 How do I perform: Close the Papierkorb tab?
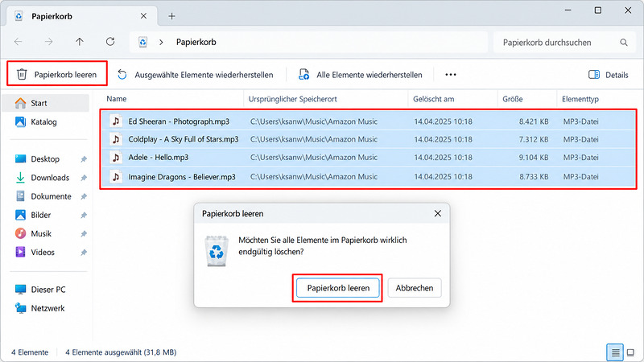click(x=143, y=16)
